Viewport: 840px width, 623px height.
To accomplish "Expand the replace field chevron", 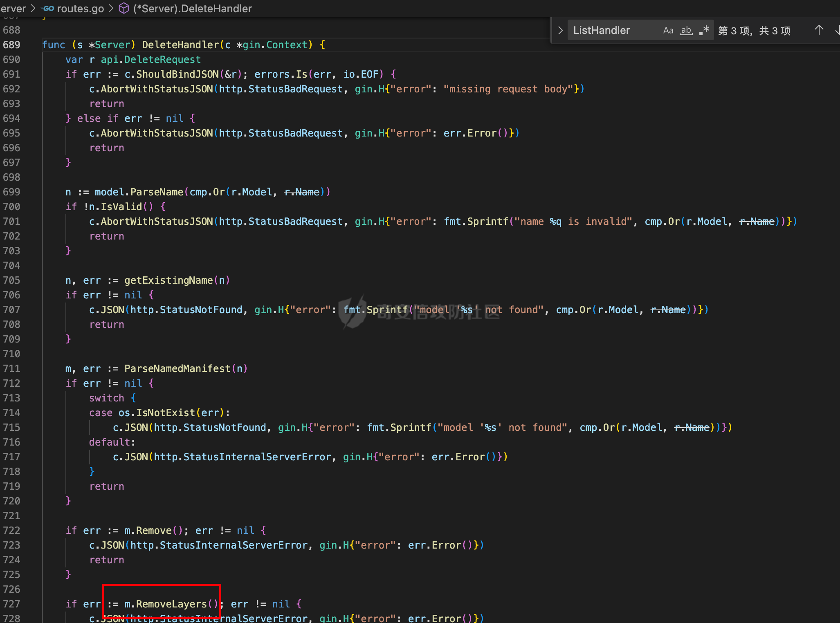I will 560,30.
